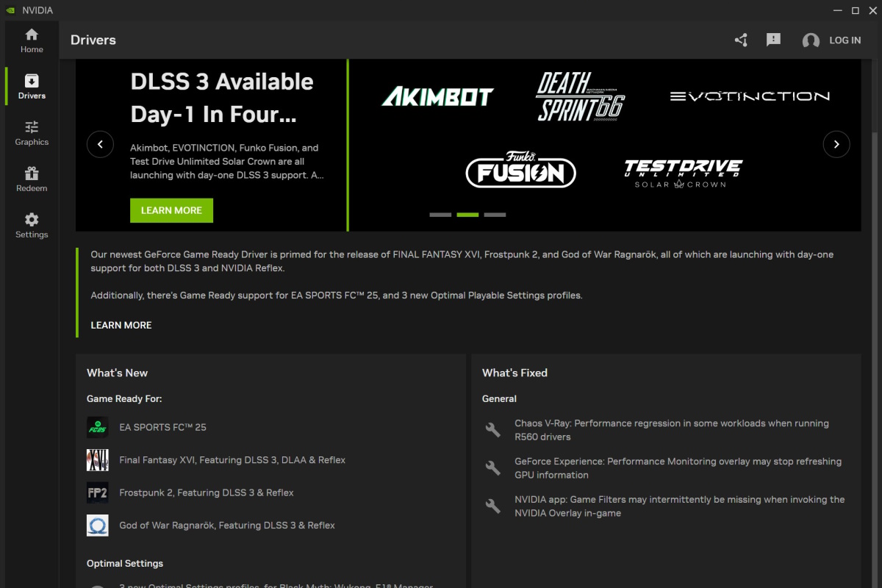Open the feedback notification icon
The height and width of the screenshot is (588, 882).
pos(773,40)
